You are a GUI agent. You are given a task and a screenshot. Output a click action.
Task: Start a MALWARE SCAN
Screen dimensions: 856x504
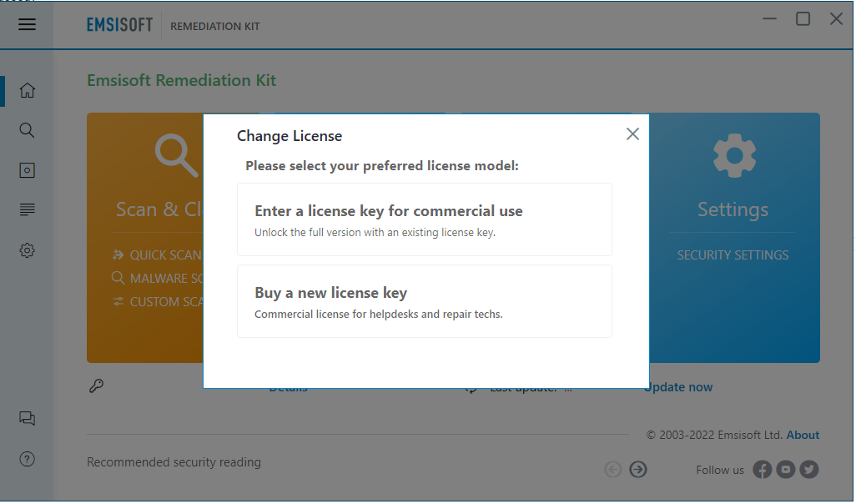[157, 279]
